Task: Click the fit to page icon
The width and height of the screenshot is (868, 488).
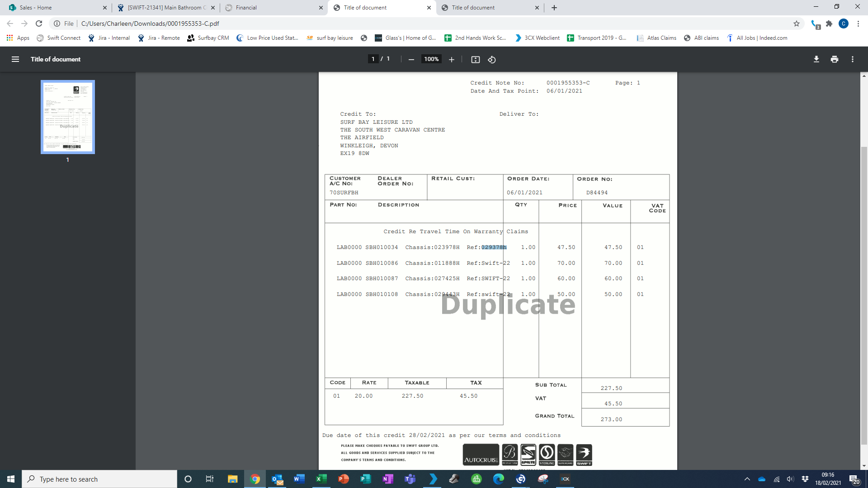Action: pos(475,60)
